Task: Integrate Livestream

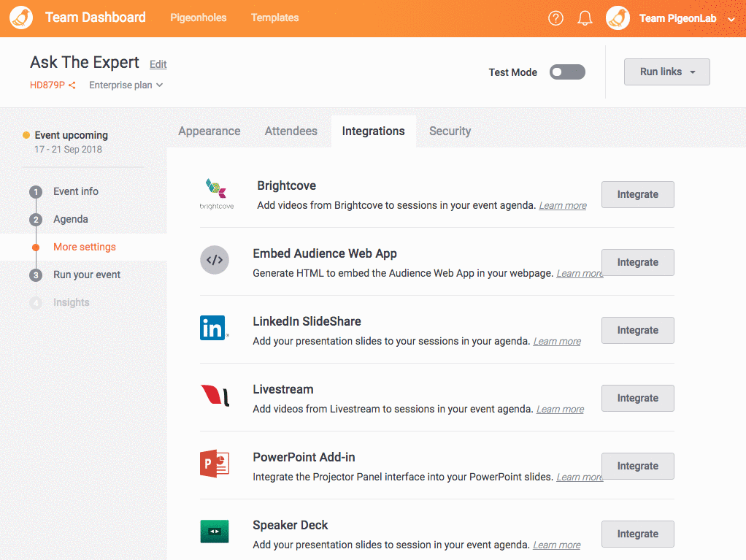Action: (637, 398)
